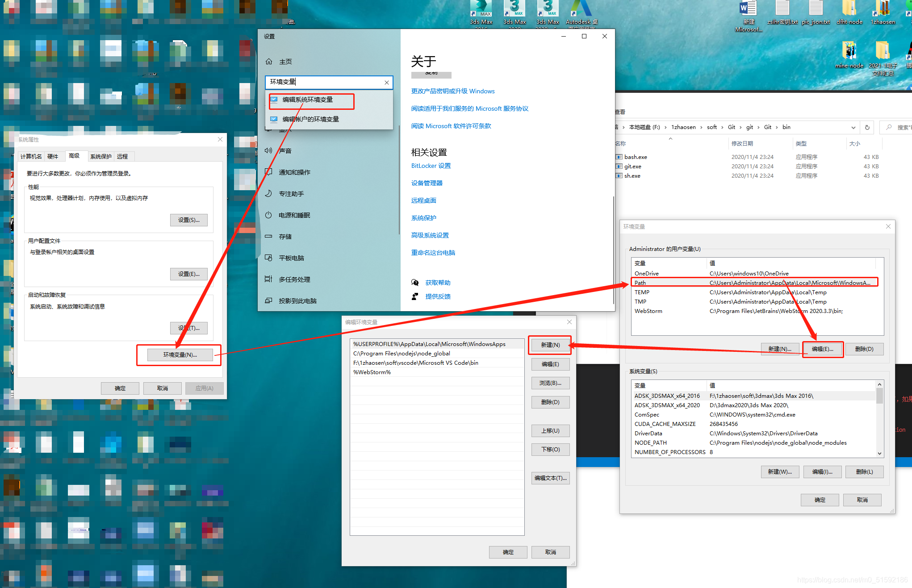Switch to the 系统保护 tab

point(100,156)
